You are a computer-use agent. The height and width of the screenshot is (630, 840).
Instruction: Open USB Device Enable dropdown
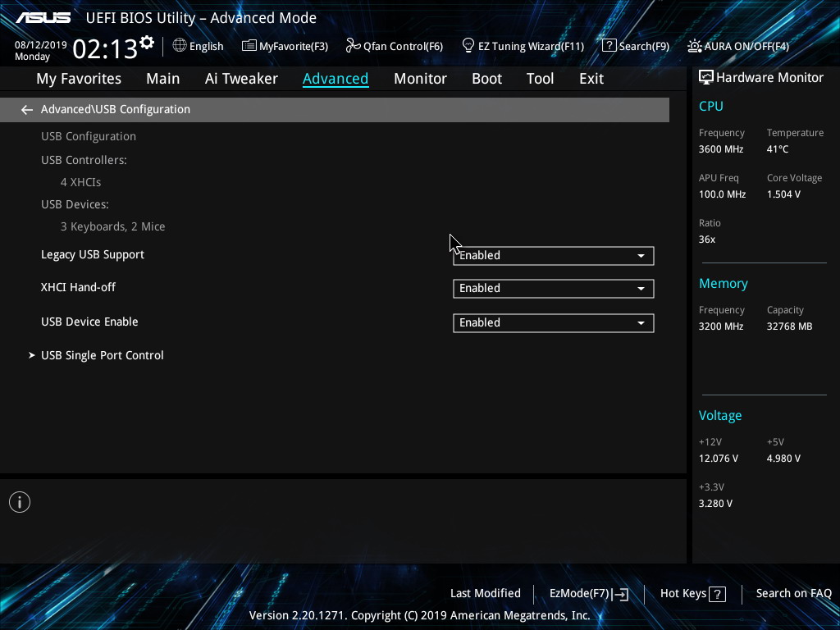(x=554, y=323)
